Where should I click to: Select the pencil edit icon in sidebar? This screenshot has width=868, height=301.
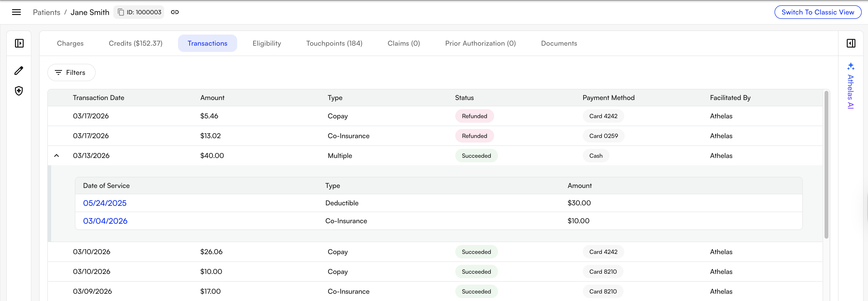(x=19, y=71)
